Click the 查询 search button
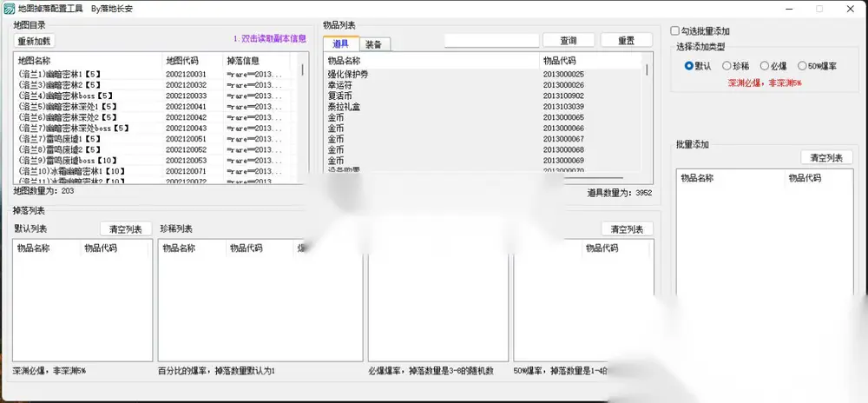Image resolution: width=868 pixels, height=403 pixels. [x=569, y=41]
